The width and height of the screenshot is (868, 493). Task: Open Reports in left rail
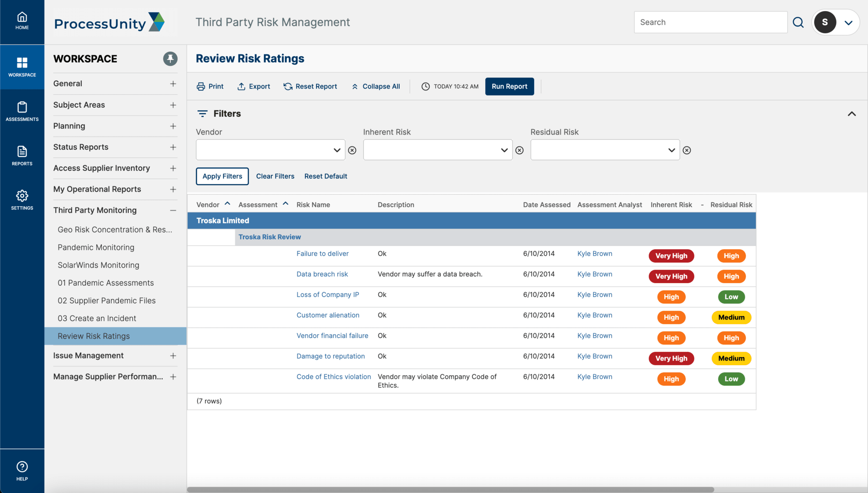(22, 156)
